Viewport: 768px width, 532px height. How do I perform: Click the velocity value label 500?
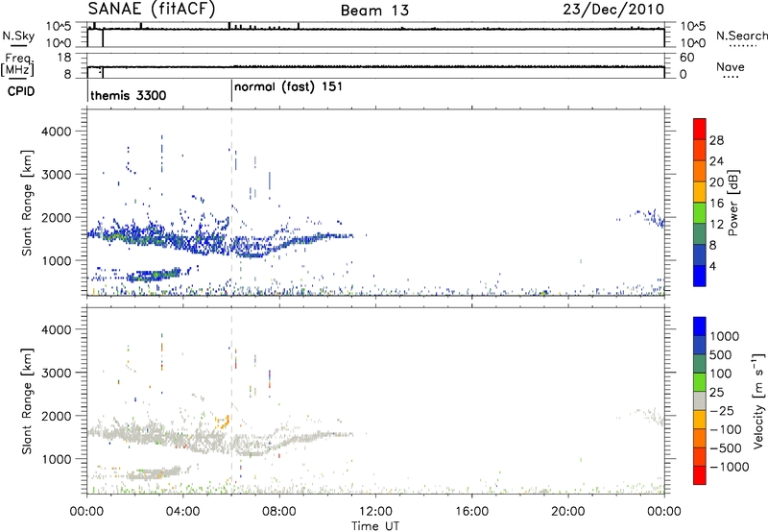coord(721,355)
